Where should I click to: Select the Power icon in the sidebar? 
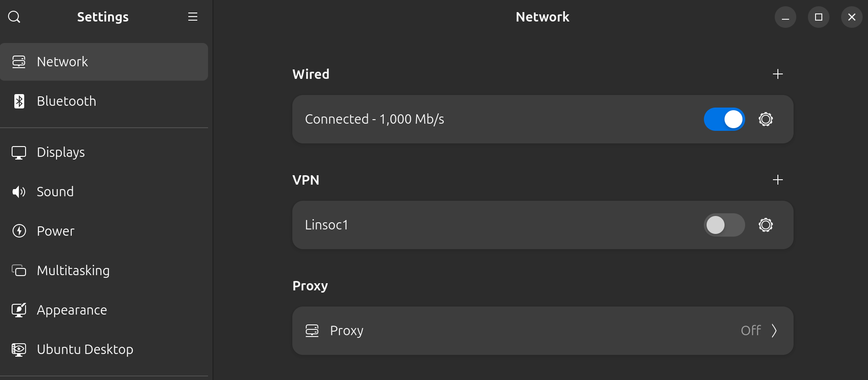(x=18, y=231)
